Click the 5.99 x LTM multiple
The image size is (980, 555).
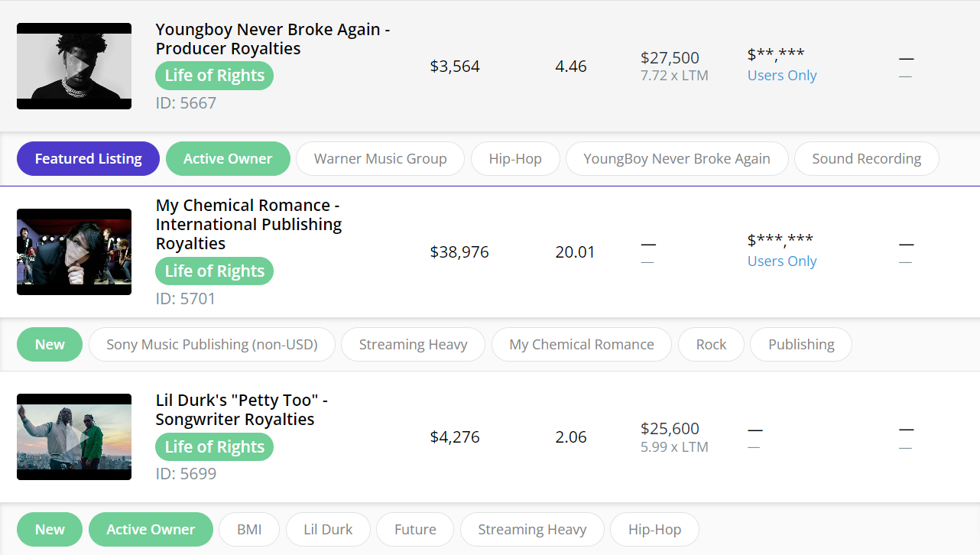(x=674, y=447)
